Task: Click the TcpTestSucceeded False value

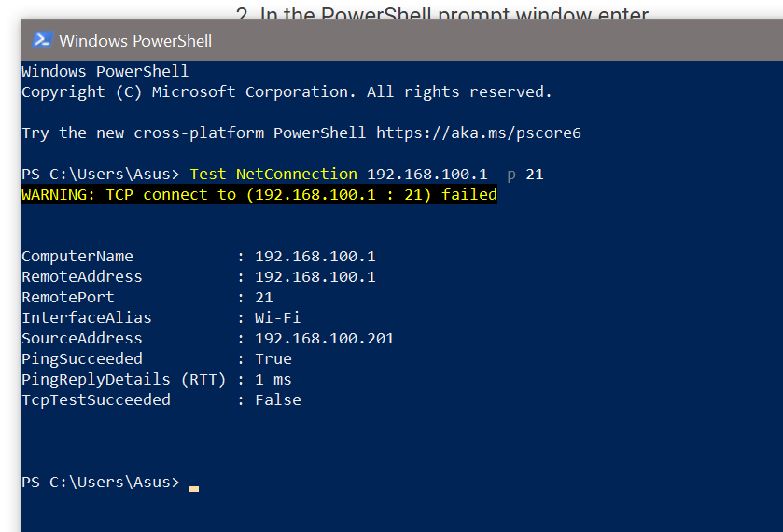Action: tap(278, 399)
